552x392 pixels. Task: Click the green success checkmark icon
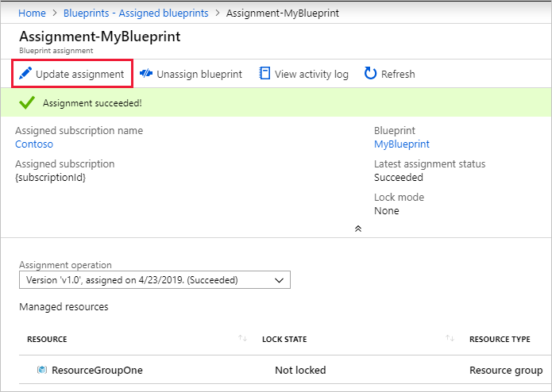coord(27,103)
